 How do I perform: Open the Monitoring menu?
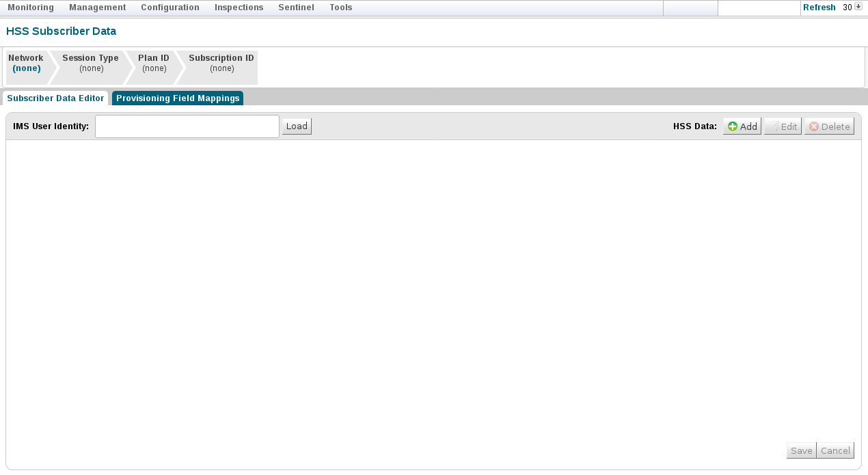31,7
